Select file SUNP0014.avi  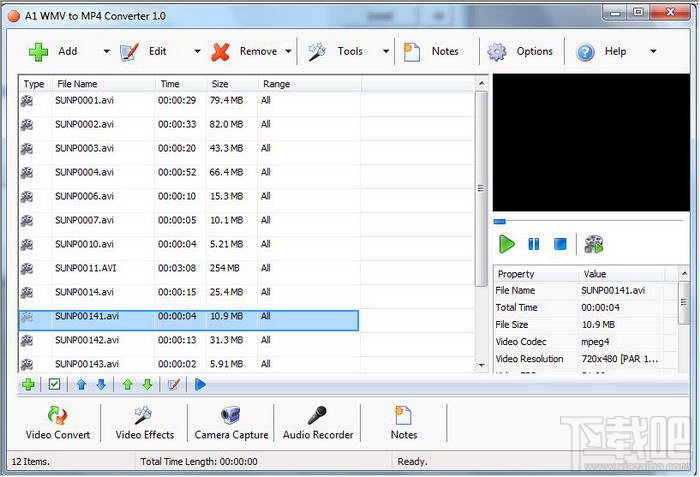[x=84, y=292]
